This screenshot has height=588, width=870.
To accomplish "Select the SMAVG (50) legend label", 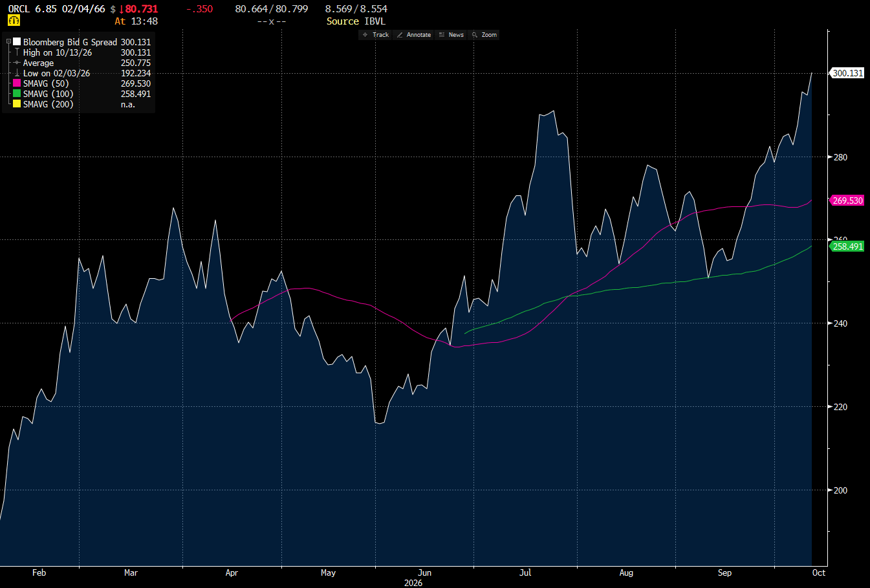I will click(46, 83).
